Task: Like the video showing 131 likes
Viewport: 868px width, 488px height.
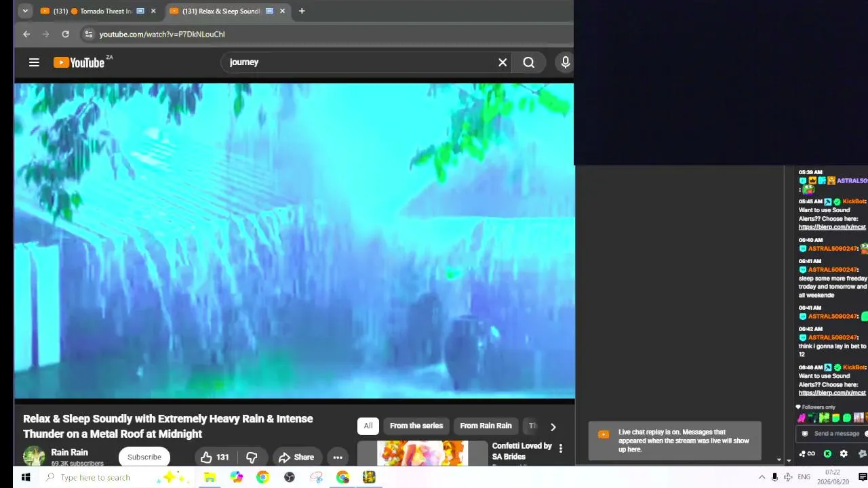Action: [215, 457]
